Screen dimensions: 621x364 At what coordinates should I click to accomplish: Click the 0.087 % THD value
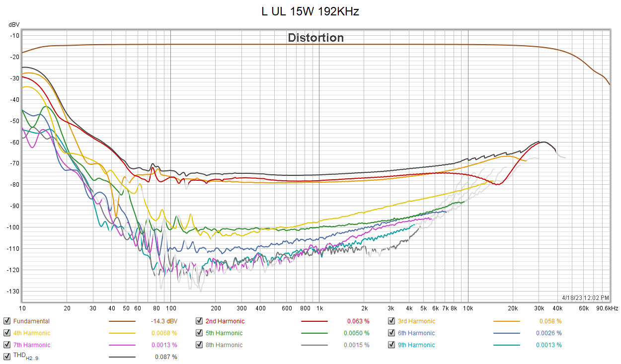click(x=166, y=357)
